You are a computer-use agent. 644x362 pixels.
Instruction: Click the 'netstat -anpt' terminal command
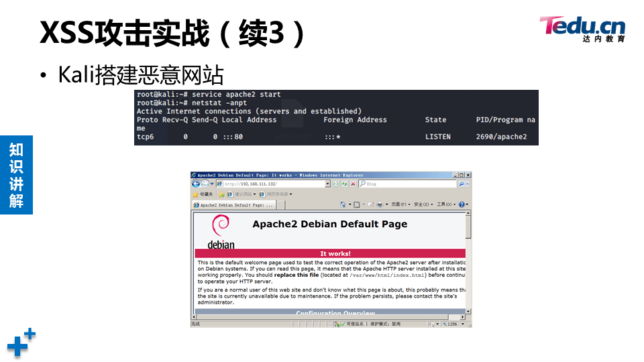tap(219, 103)
